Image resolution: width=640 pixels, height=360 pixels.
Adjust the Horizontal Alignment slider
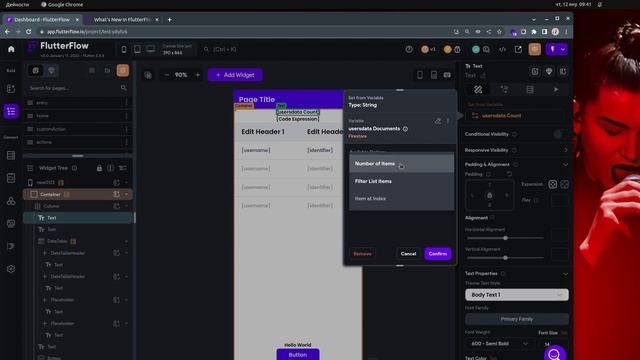pos(505,238)
